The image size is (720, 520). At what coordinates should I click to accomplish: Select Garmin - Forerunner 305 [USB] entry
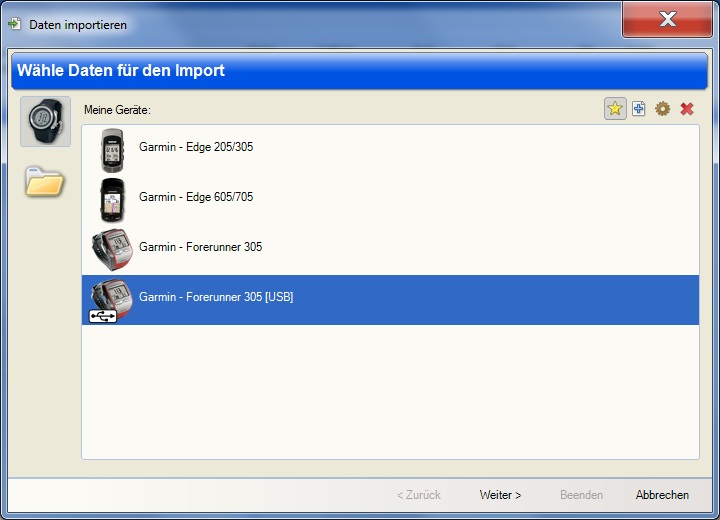tap(216, 297)
